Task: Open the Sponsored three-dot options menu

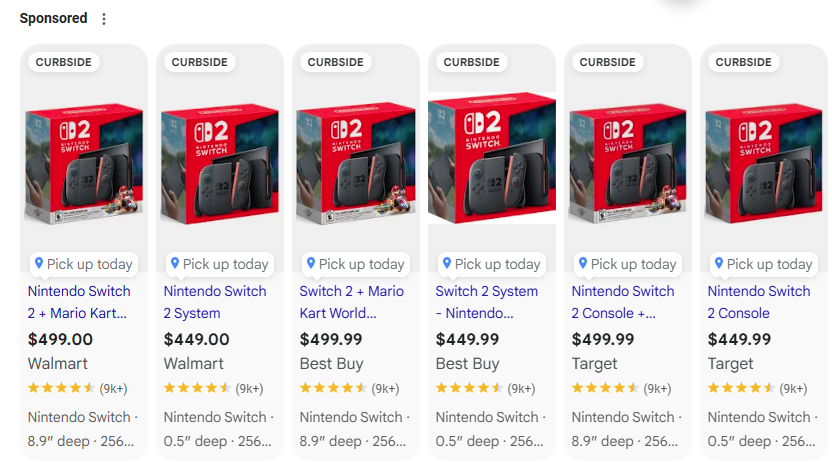Action: [104, 19]
